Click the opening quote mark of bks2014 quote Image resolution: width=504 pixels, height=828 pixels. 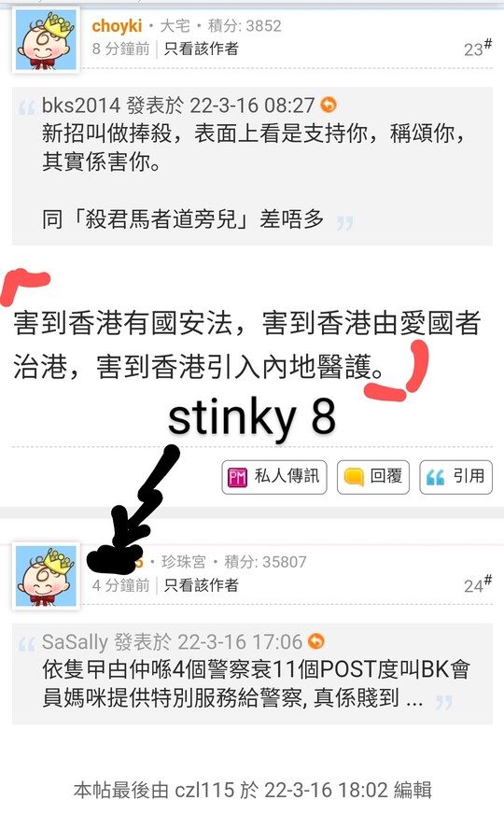coord(26,107)
